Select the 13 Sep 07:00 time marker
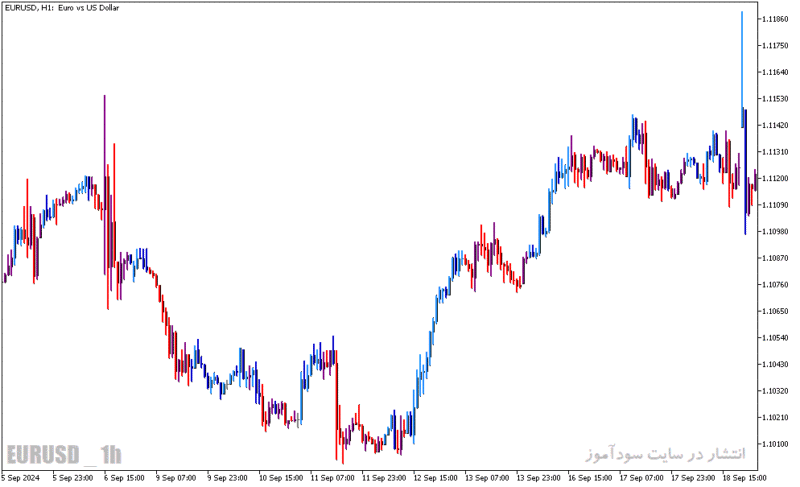800x487 pixels. (487, 478)
